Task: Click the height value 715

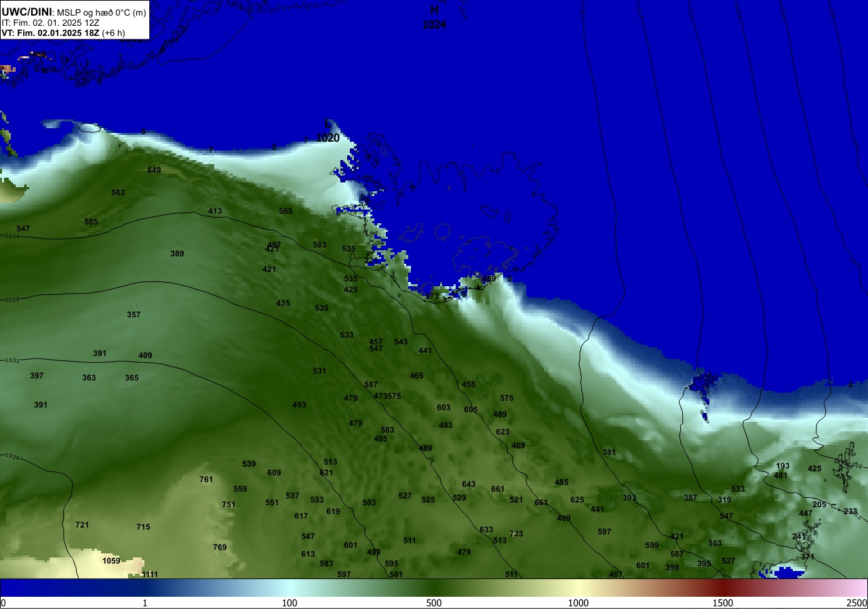Action: click(x=143, y=527)
